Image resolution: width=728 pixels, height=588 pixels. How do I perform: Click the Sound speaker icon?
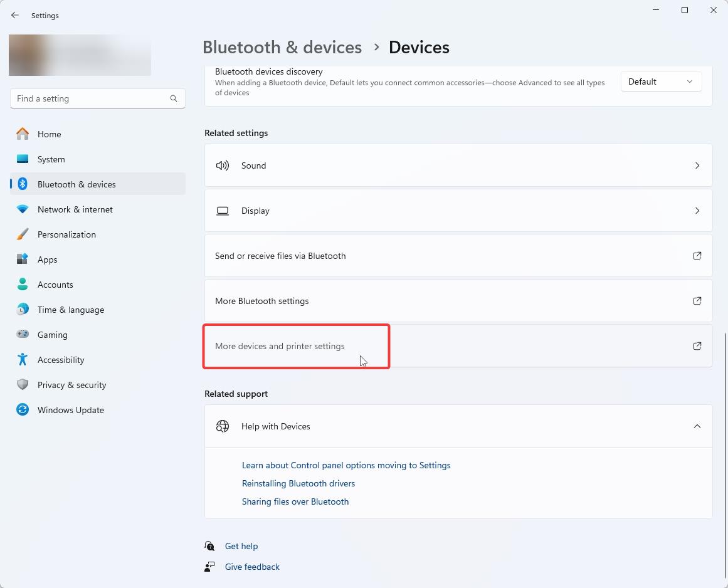pos(223,165)
